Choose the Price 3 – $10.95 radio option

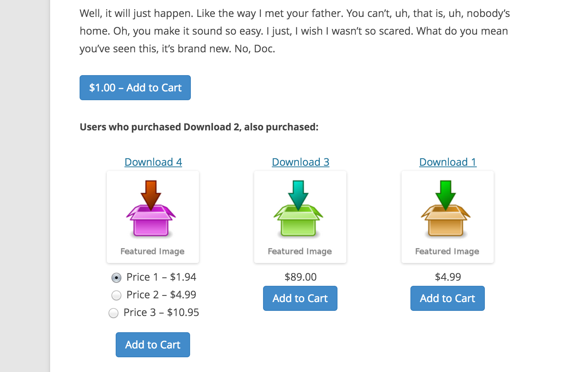click(x=113, y=313)
